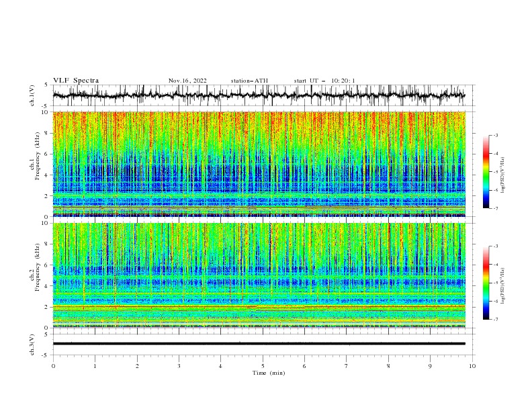Click the "8" kHz tick on ch.1 frequency axis
532x411 pixels.
click(47, 133)
